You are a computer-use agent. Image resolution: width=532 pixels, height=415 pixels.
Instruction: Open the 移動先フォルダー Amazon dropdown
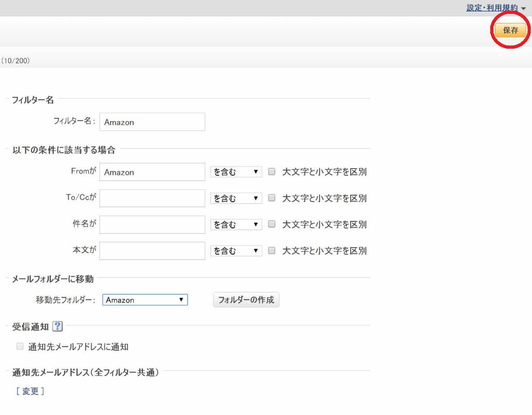[145, 300]
